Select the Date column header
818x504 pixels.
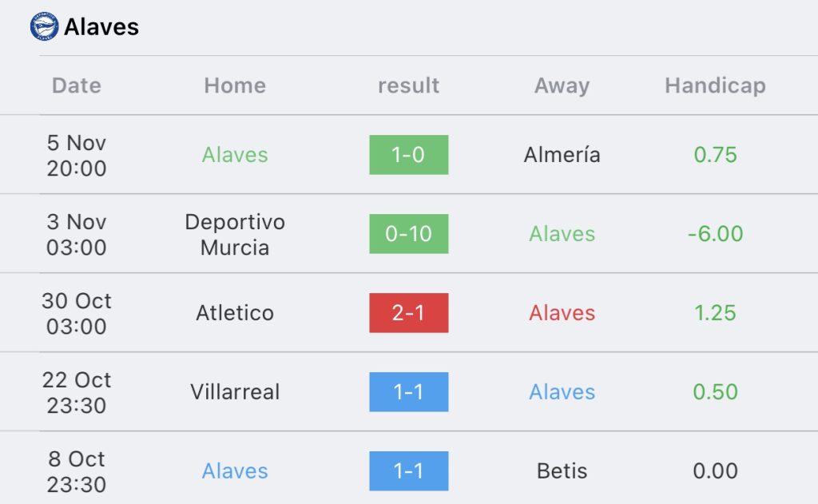(x=77, y=85)
